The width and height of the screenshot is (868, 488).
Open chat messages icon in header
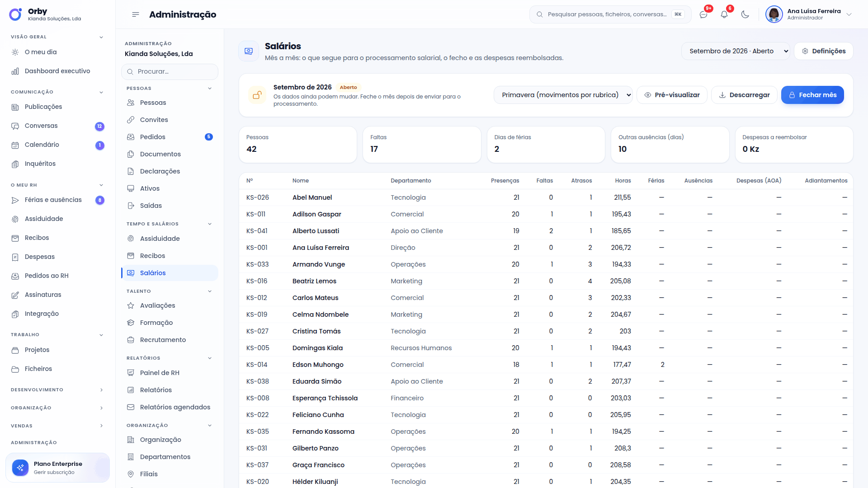point(703,14)
